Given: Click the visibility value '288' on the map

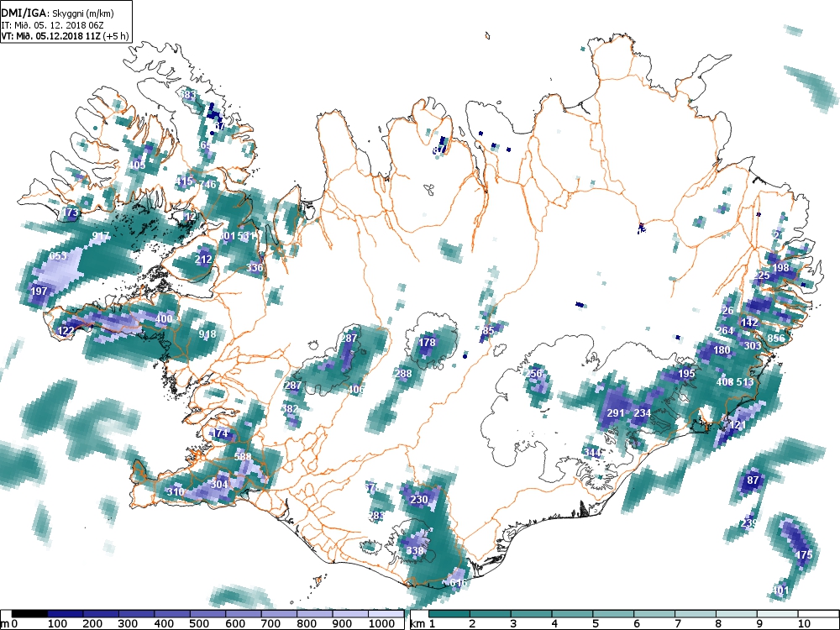Looking at the screenshot, I should [x=403, y=374].
